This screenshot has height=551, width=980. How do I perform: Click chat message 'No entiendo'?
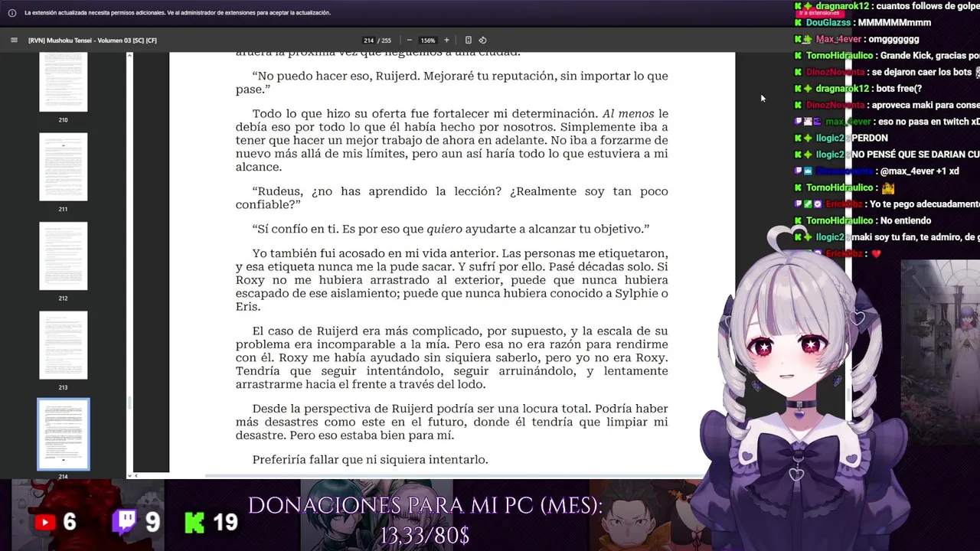pyautogui.click(x=906, y=221)
